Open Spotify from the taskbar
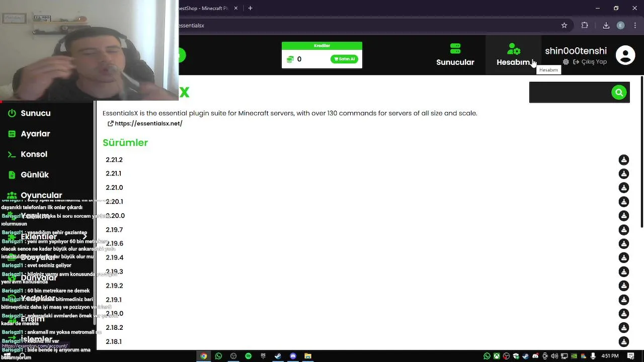Image resolution: width=644 pixels, height=362 pixels. [248, 356]
